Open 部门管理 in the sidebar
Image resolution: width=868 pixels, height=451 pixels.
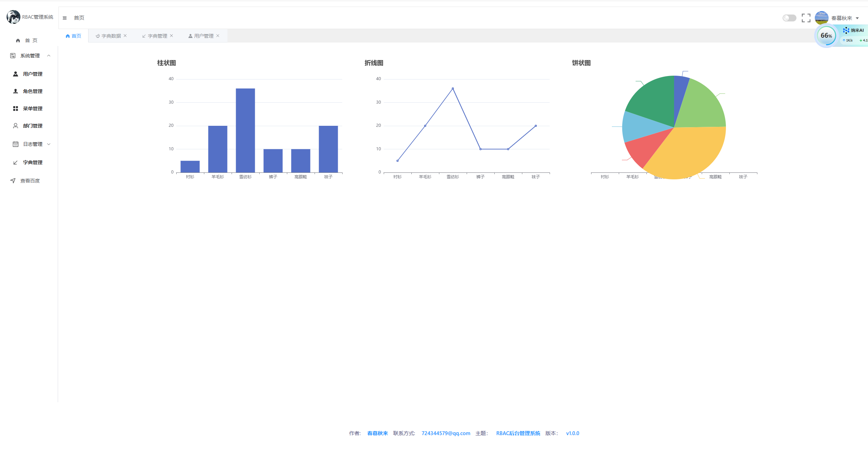[x=32, y=126]
